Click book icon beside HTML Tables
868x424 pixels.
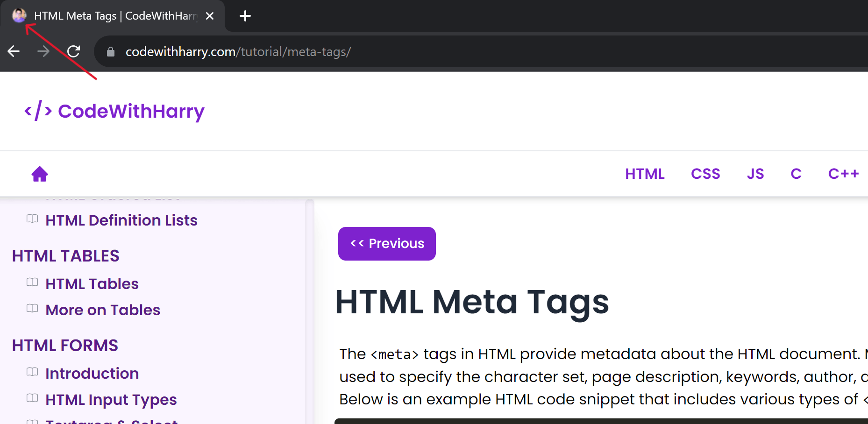click(x=32, y=282)
